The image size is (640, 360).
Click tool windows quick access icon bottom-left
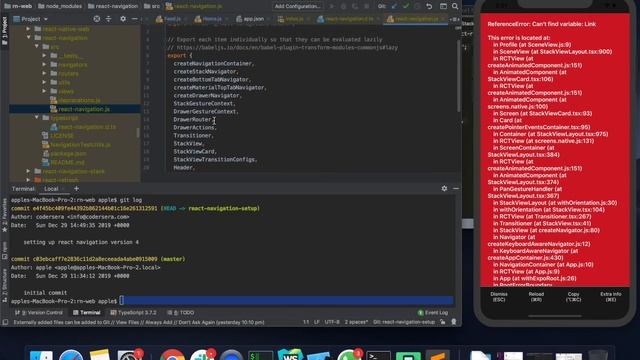tap(5, 322)
